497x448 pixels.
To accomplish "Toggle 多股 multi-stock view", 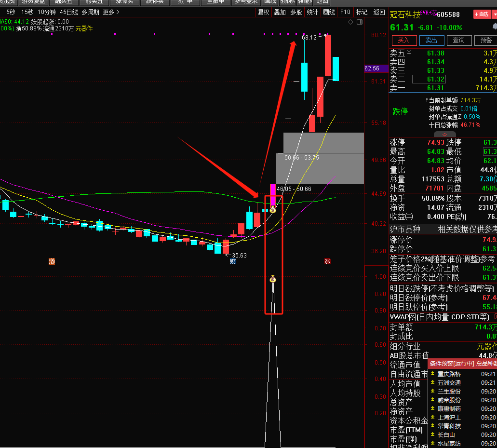I will 296,12.
